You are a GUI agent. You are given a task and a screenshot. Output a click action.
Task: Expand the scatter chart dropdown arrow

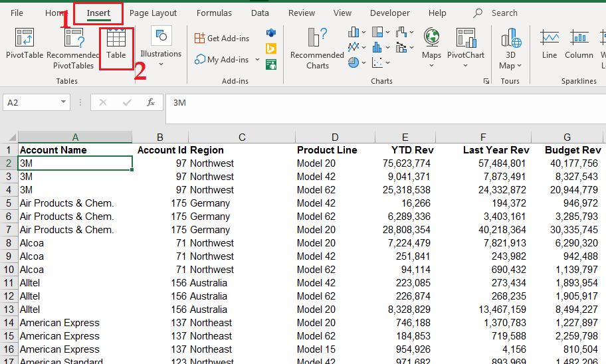[x=387, y=62]
